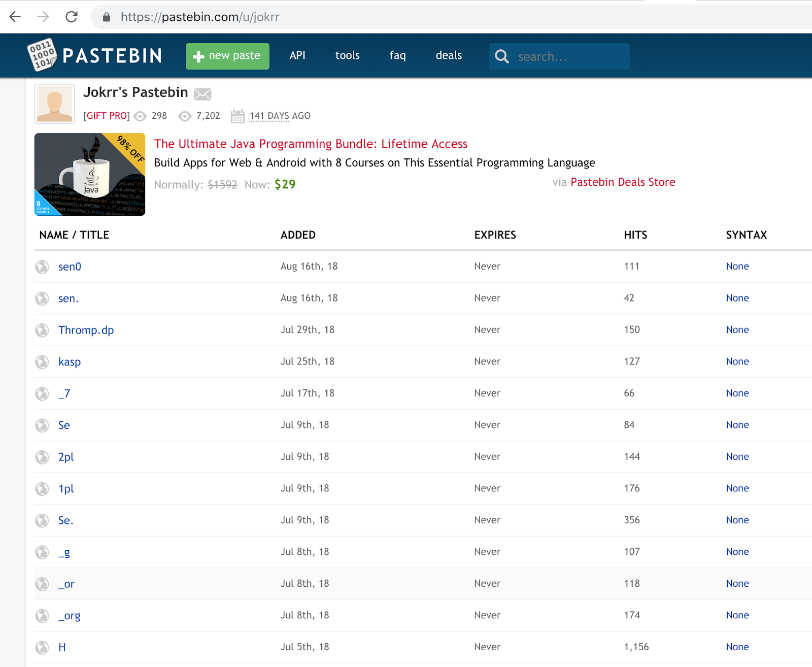Click the search magnifier icon
The height and width of the screenshot is (667, 812).
[x=501, y=56]
